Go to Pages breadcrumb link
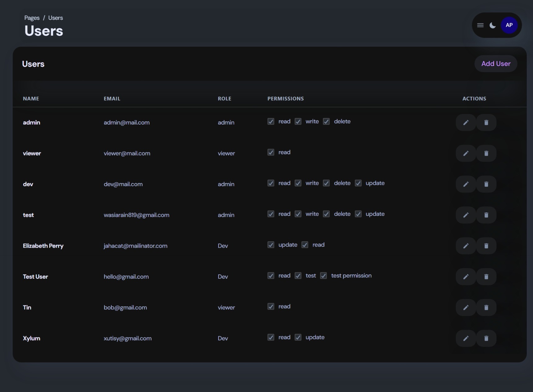 (x=32, y=18)
